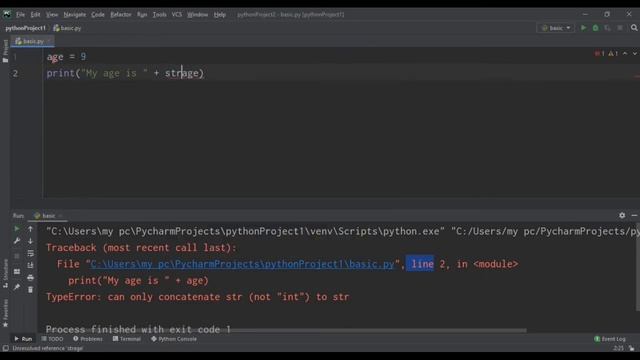The height and width of the screenshot is (360, 640).
Task: Click basic.py in the breadcrumb bar
Action: [67, 28]
